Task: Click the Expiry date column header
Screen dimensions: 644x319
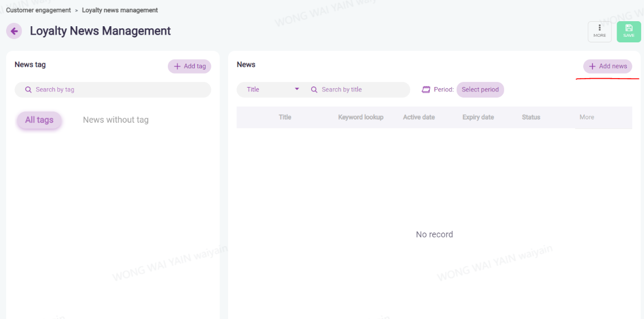Action: (478, 117)
